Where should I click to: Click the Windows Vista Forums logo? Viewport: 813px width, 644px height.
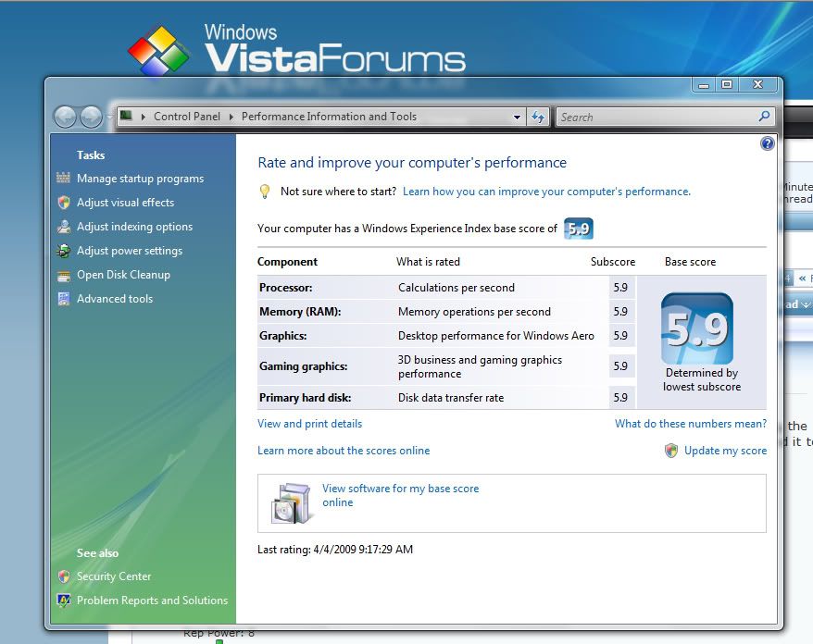[296, 50]
